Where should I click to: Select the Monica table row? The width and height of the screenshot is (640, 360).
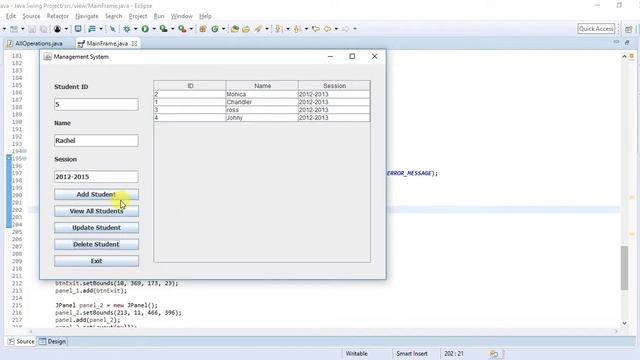262,94
